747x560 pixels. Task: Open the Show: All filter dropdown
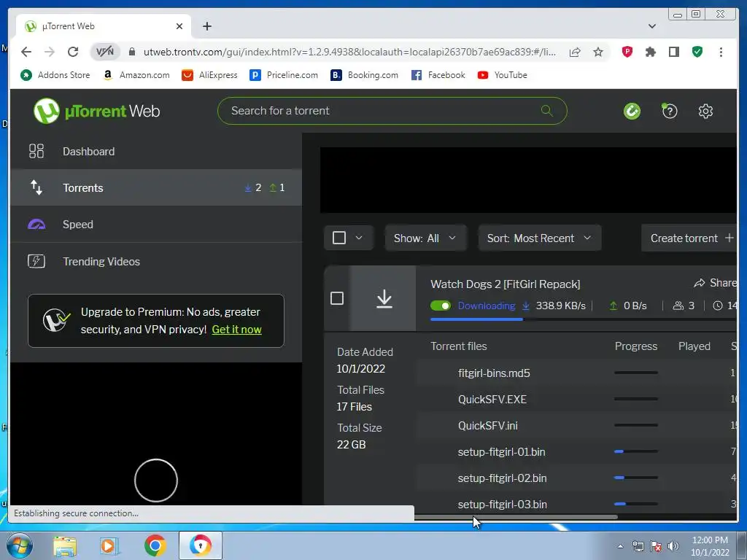coord(425,238)
